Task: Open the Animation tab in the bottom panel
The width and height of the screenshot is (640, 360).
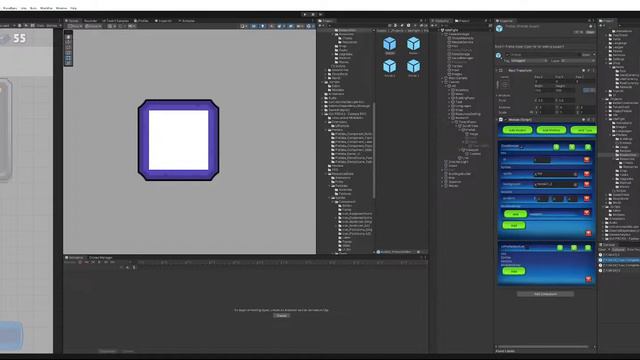Action: coord(75,258)
